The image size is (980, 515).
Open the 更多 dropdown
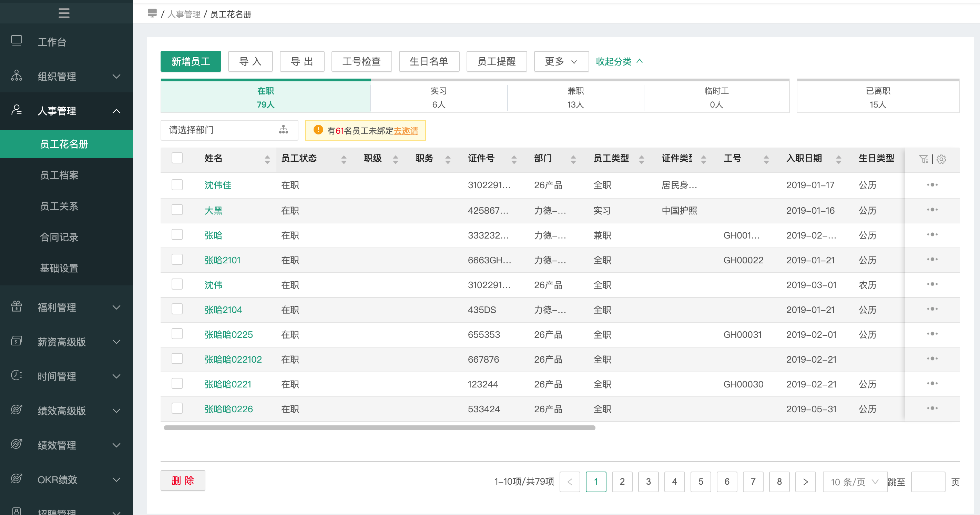click(x=561, y=61)
